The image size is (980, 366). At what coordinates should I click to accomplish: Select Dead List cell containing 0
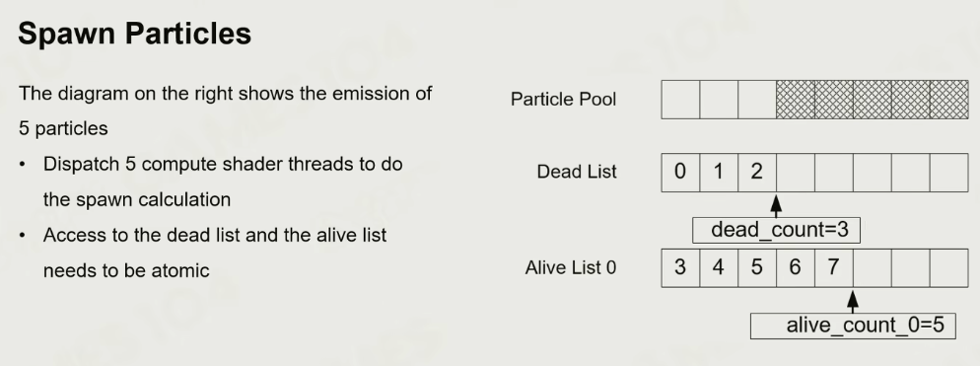(x=680, y=172)
